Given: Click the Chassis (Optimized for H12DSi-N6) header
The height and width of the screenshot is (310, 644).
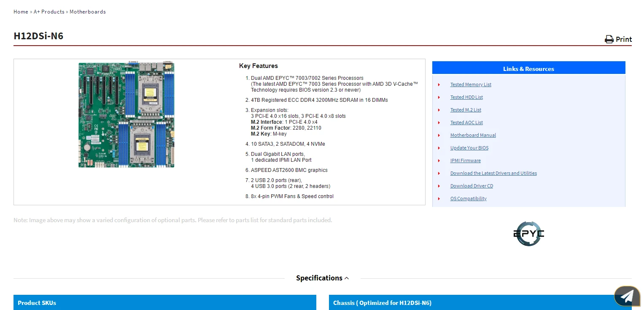Looking at the screenshot, I should [x=480, y=302].
